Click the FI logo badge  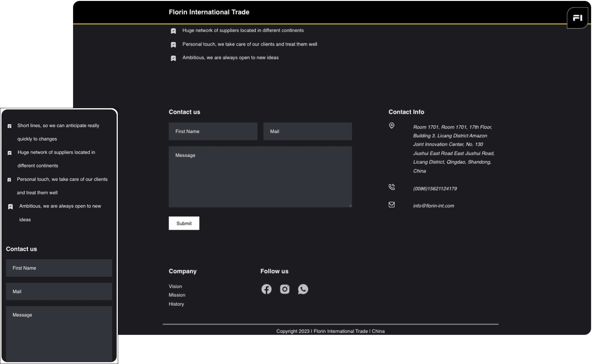click(x=577, y=18)
